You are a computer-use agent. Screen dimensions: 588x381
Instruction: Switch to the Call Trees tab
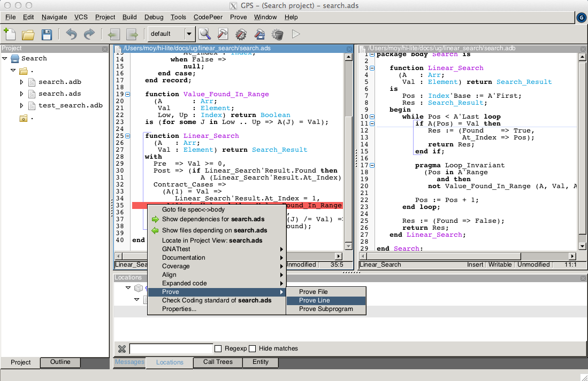click(218, 362)
